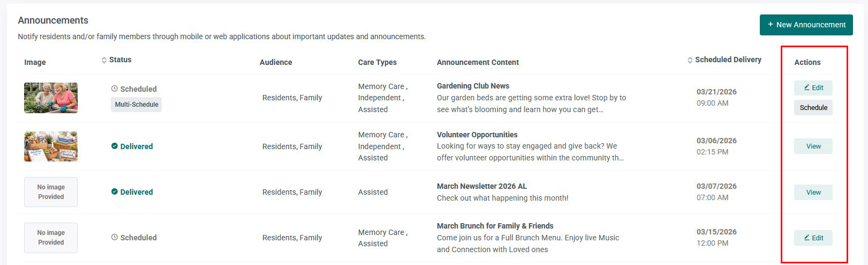
Task: Open the March Brunch for Family & Friends title
Action: tap(495, 226)
